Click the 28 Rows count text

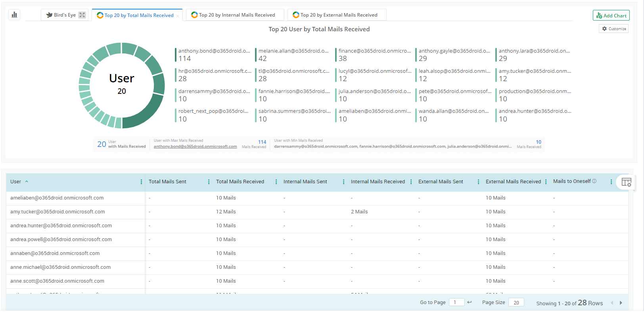click(x=590, y=303)
